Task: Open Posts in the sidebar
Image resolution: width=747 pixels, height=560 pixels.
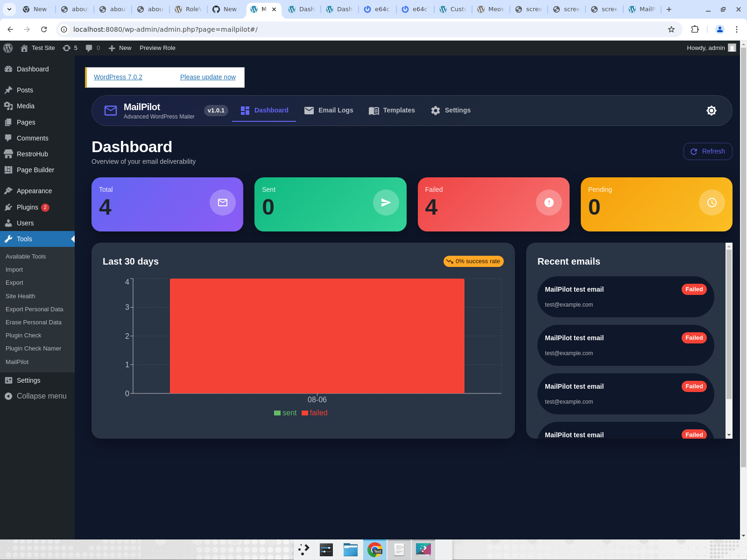Action: tap(37, 90)
